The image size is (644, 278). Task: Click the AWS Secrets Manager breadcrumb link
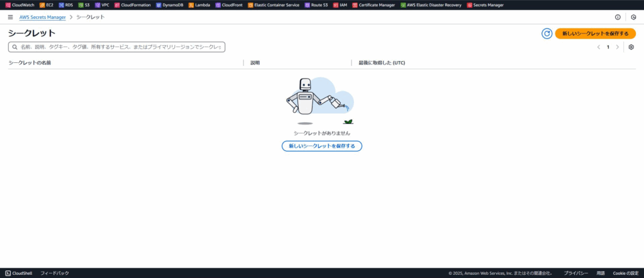point(43,17)
